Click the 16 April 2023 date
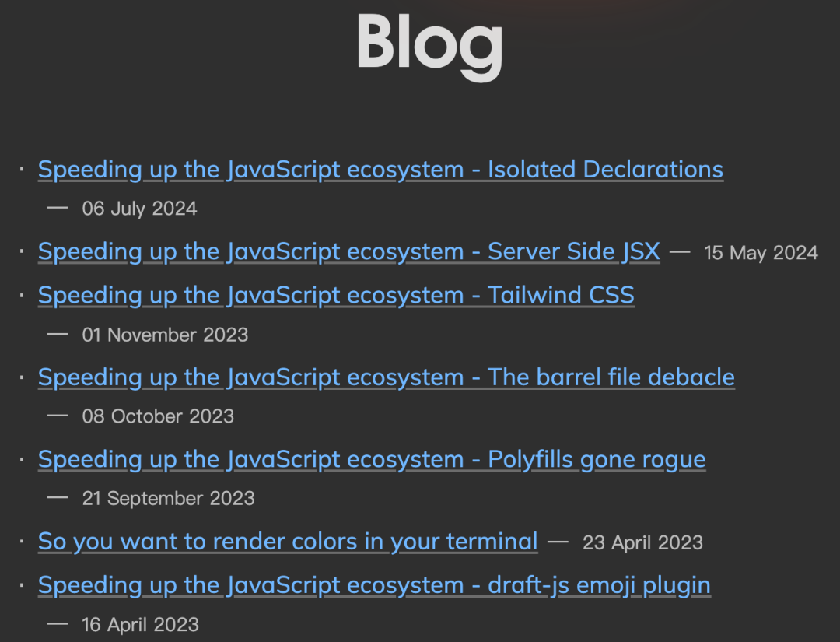840x642 pixels. pyautogui.click(x=140, y=625)
